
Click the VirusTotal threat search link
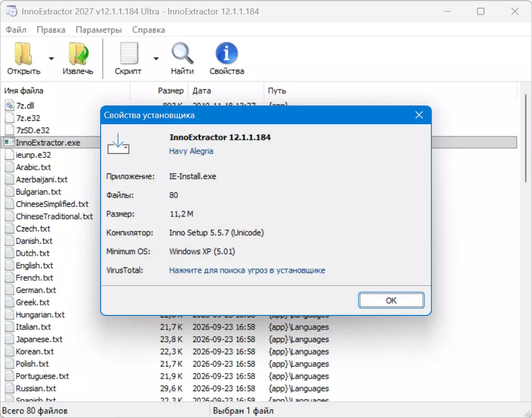[247, 271]
